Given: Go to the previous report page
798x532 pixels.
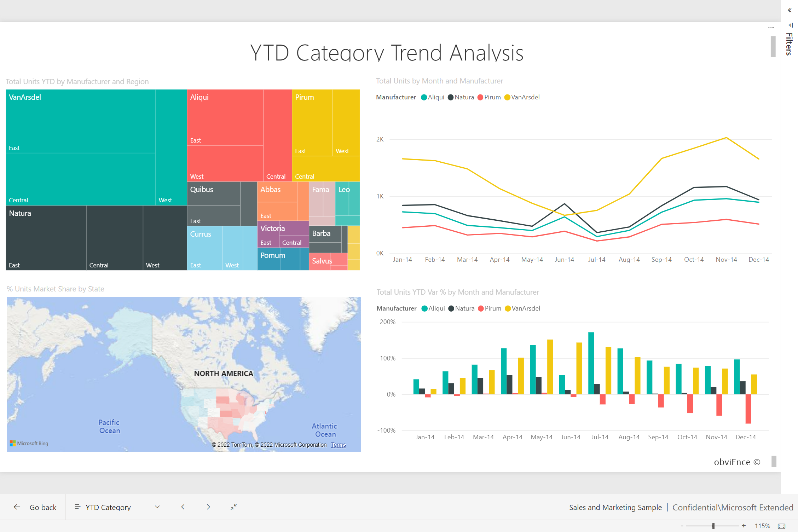Looking at the screenshot, I should (x=183, y=507).
